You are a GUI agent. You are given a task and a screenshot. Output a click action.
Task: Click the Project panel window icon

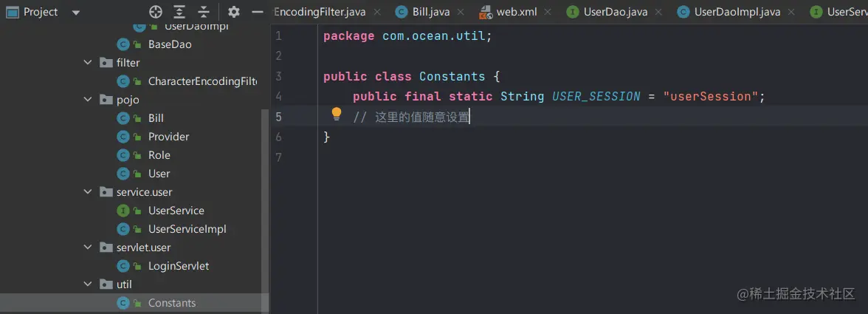(12, 12)
